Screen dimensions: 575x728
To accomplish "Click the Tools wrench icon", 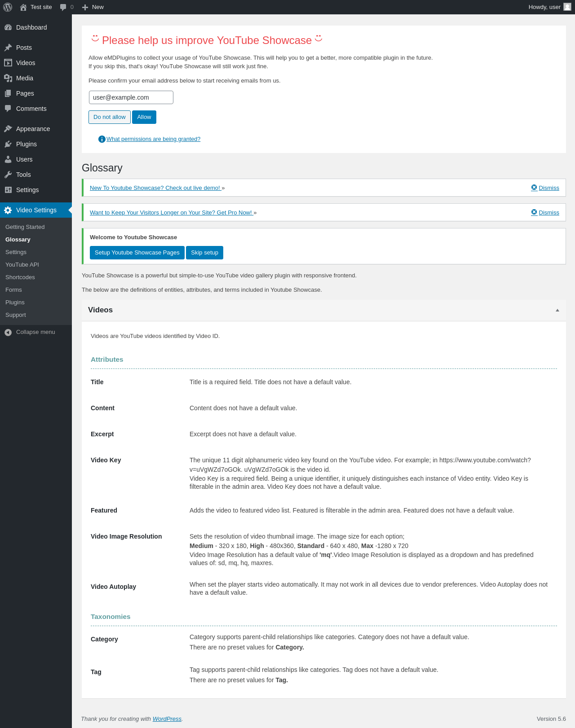I will tap(8, 175).
